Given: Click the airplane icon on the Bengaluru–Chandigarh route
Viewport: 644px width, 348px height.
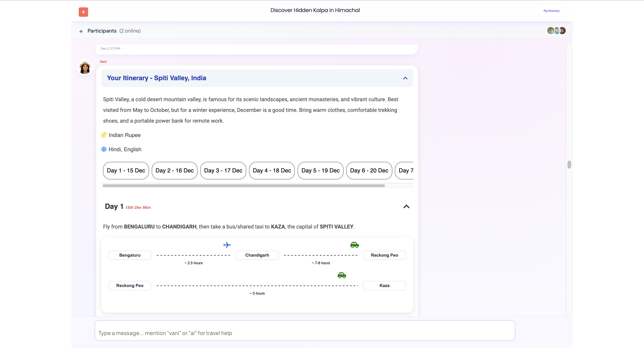Looking at the screenshot, I should [x=227, y=245].
